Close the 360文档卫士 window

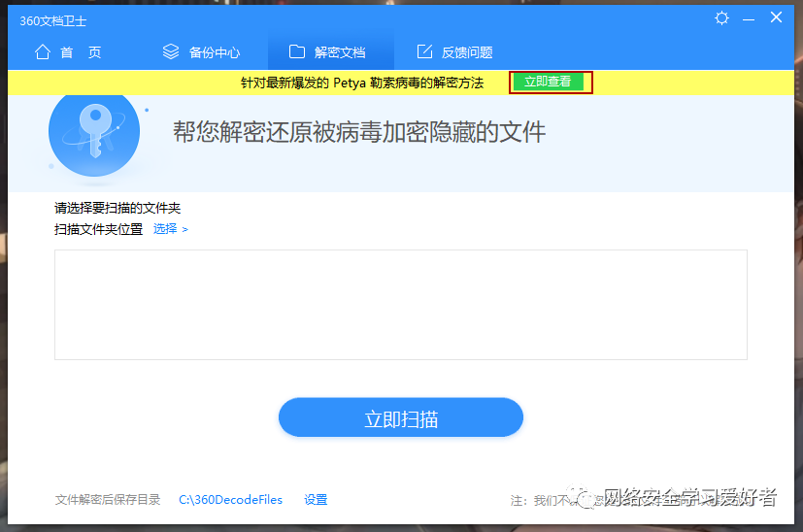point(776,17)
